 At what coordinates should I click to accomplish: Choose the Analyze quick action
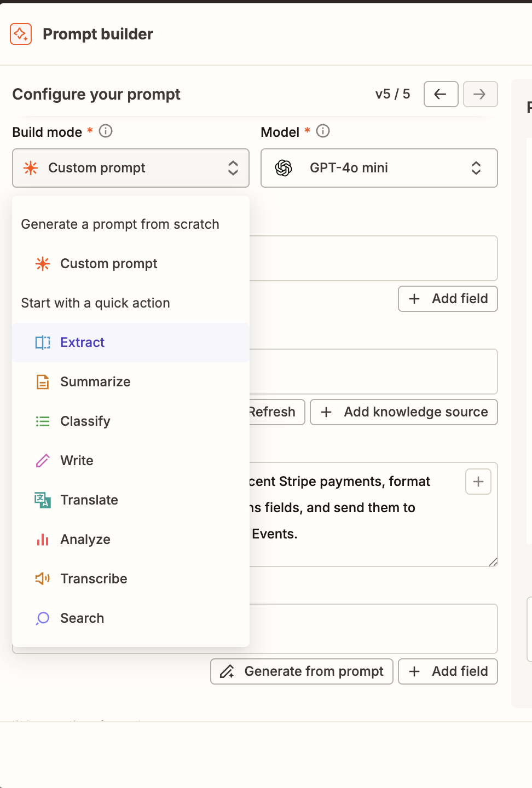[131, 540]
